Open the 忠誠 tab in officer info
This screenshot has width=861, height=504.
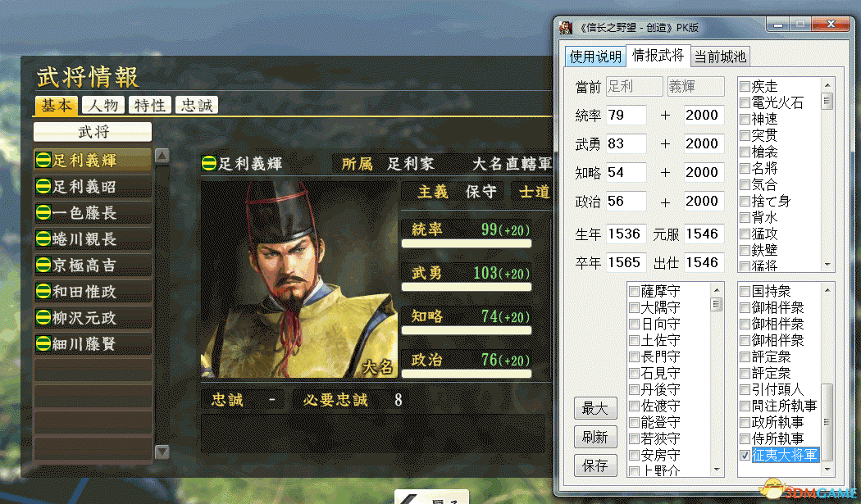(x=197, y=106)
